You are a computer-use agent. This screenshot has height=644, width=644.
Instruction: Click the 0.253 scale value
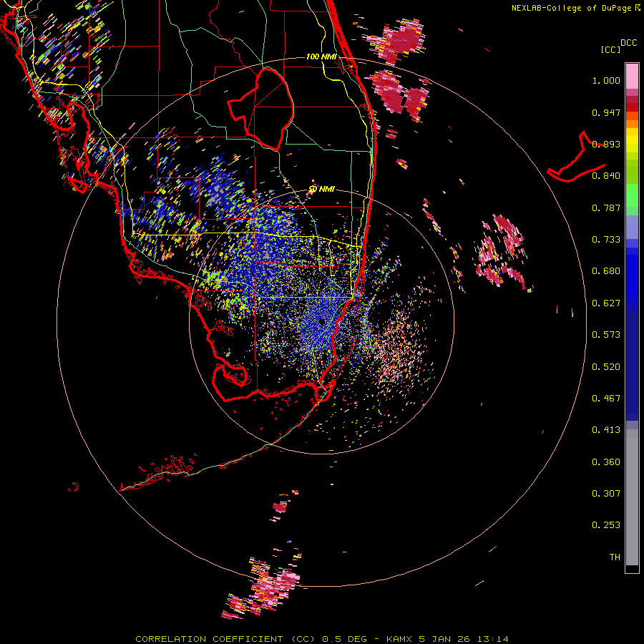click(x=606, y=525)
